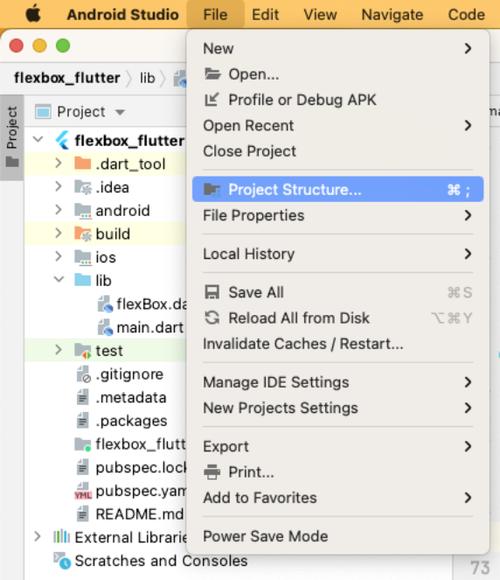
Task: Click the Scratches and Consoles icon
Action: 62,561
